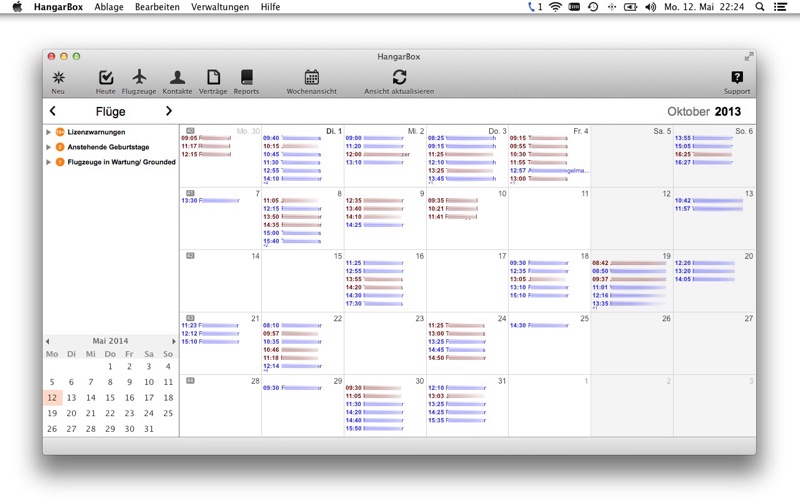The image size is (800, 500).
Task: Click the 12:57 flight on Fr. 4
Action: [549, 171]
